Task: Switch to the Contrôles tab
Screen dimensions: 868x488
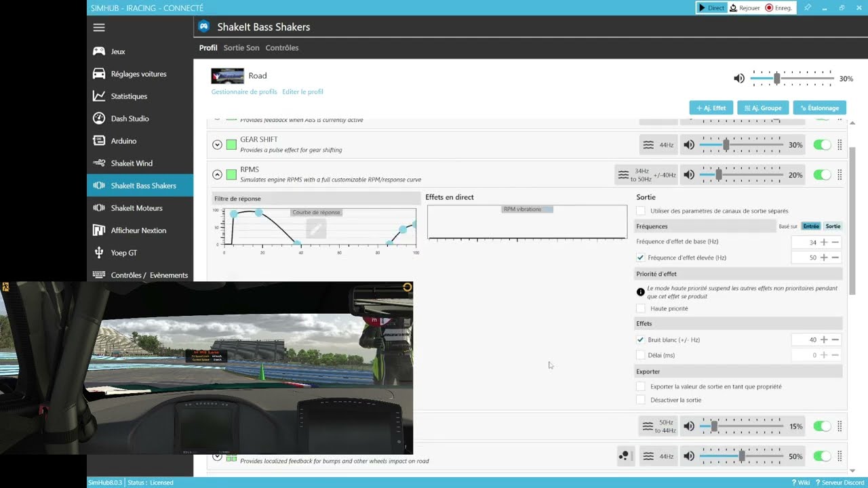Action: pyautogui.click(x=282, y=48)
